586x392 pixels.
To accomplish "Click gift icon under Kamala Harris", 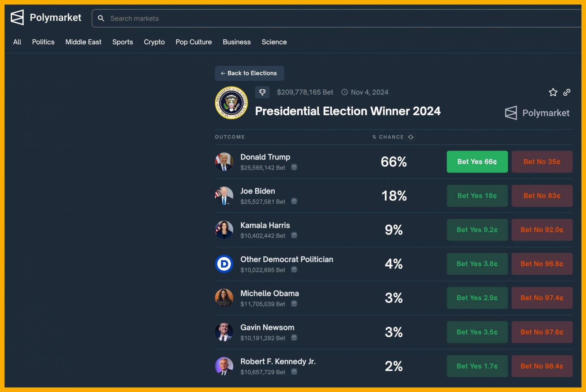I will [294, 236].
